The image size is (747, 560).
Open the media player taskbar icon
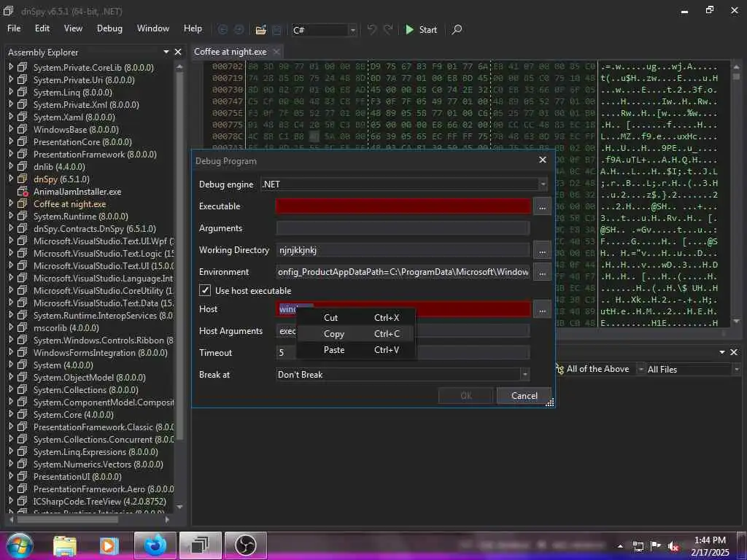coord(109,545)
